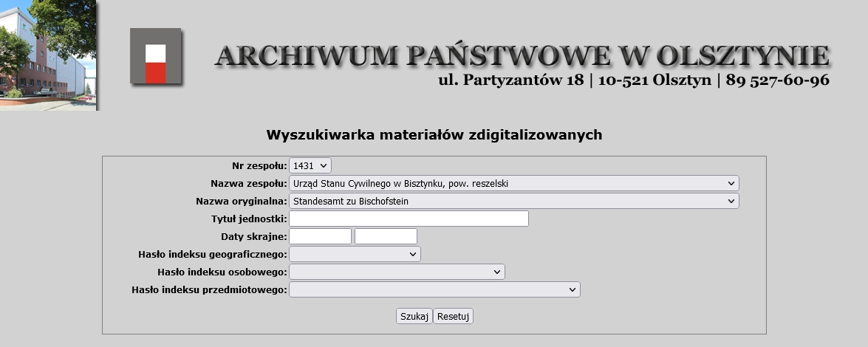The width and height of the screenshot is (868, 347).
Task: Click the 'Daty skrajne:' label
Action: (254, 236)
